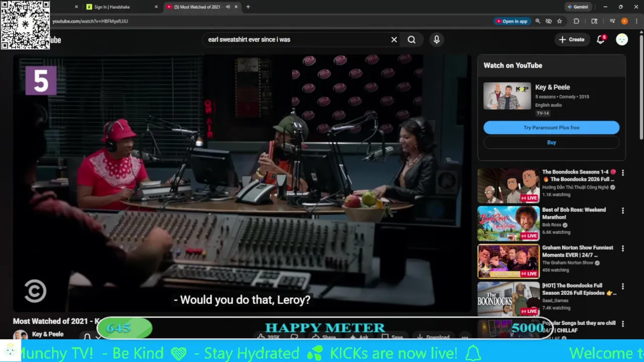Screen dimensions: 644x362
Task: Close the Most Watched of 2021 tab
Action: (236, 7)
